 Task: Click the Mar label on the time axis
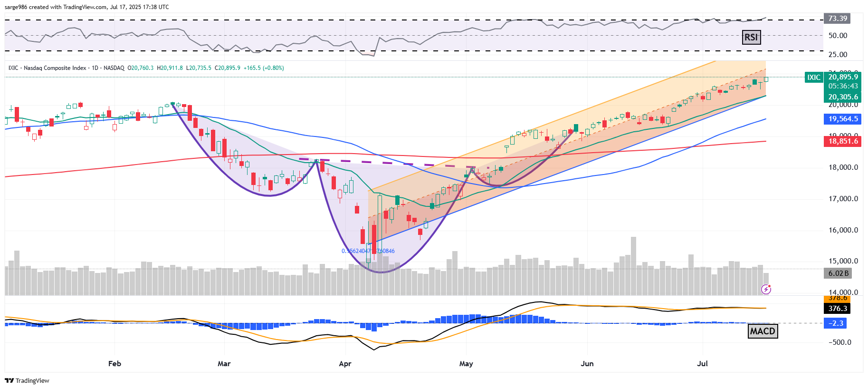coord(224,364)
